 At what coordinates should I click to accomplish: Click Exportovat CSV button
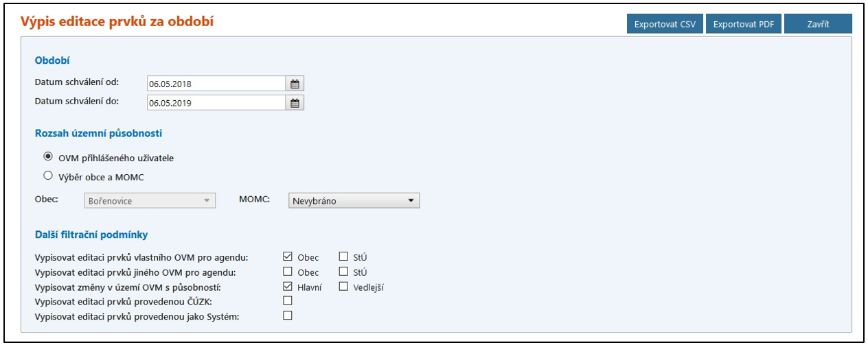(x=664, y=24)
